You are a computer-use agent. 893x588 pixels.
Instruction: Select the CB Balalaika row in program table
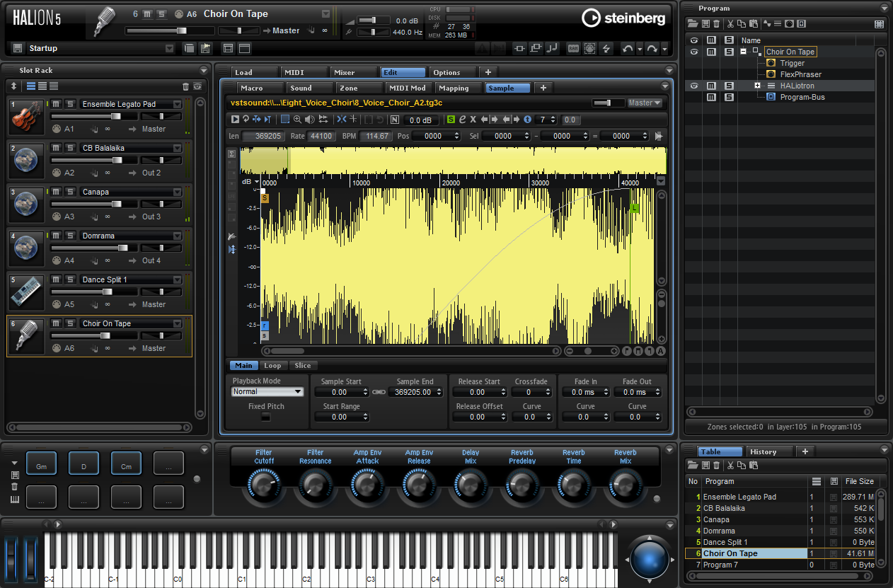pyautogui.click(x=781, y=508)
